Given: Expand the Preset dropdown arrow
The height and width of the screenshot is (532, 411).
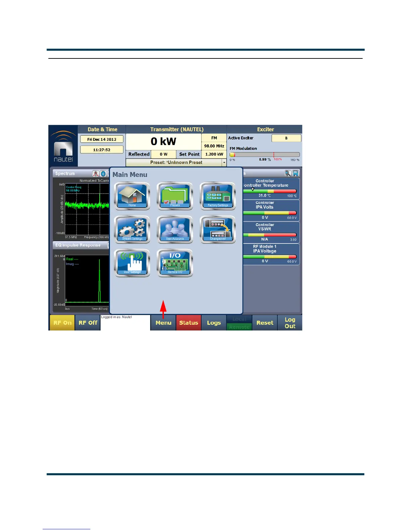Looking at the screenshot, I should [x=224, y=163].
